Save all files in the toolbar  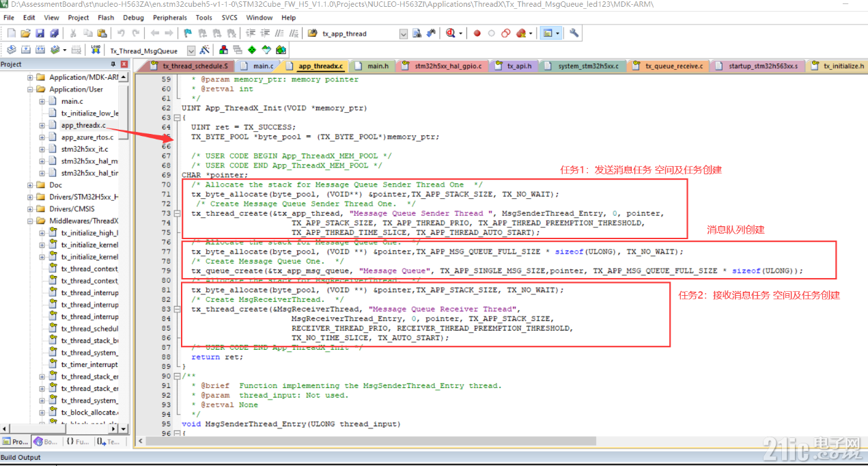54,33
